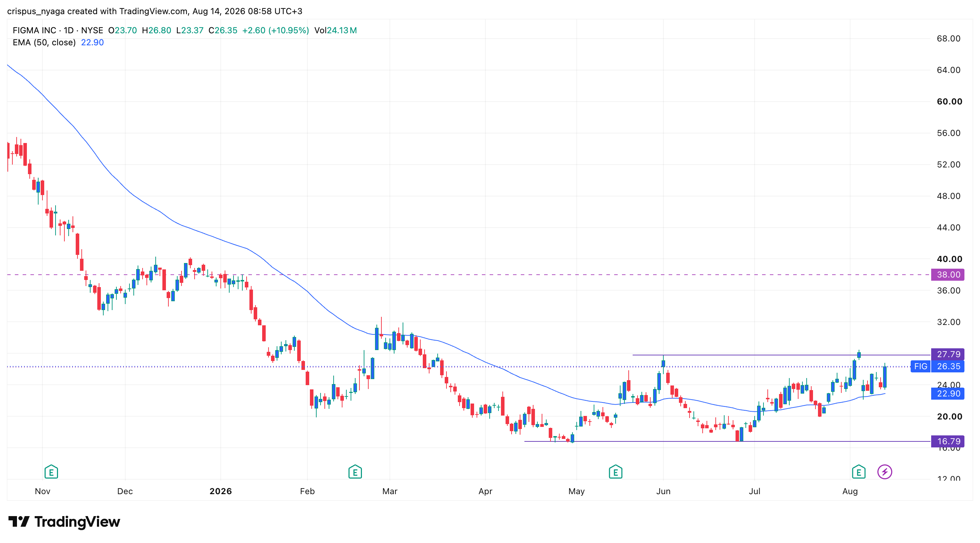This screenshot has width=980, height=543.
Task: Select the bold 40.00 price axis value
Action: (949, 259)
